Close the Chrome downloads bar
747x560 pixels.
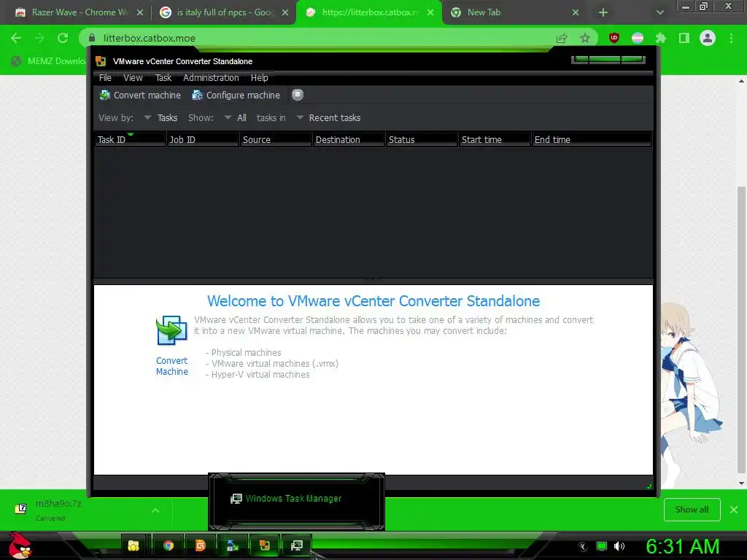click(x=734, y=510)
